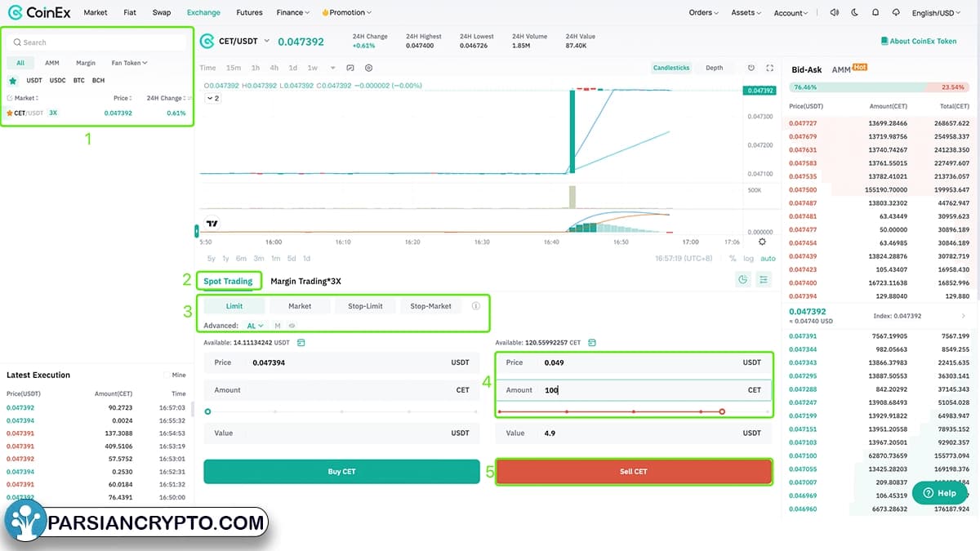Select the Stop-Limit order tab

click(x=365, y=306)
